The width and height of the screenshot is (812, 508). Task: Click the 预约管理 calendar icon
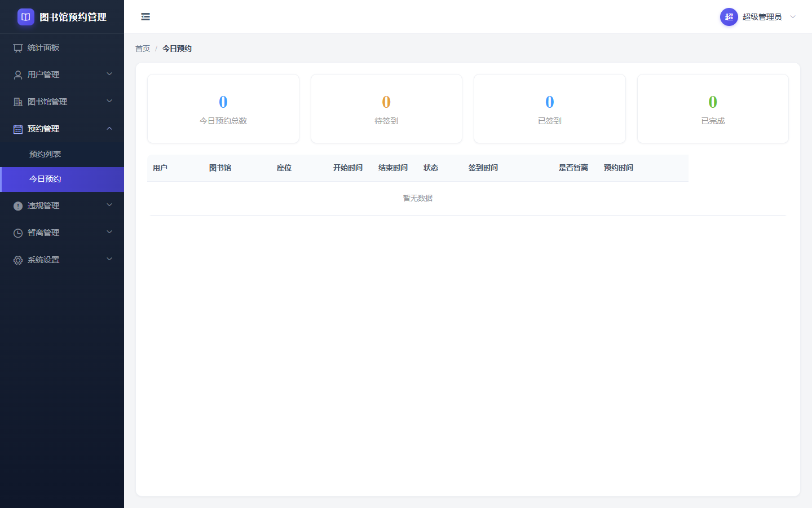[x=18, y=129]
